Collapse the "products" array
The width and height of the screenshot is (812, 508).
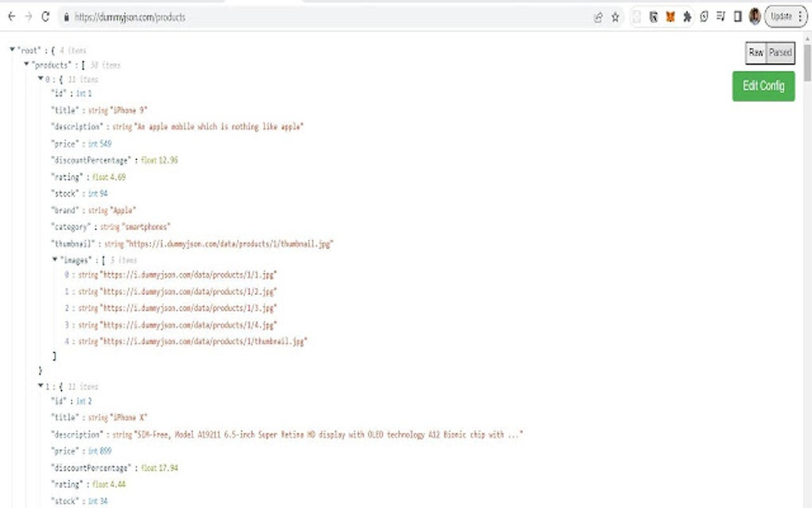[x=26, y=64]
